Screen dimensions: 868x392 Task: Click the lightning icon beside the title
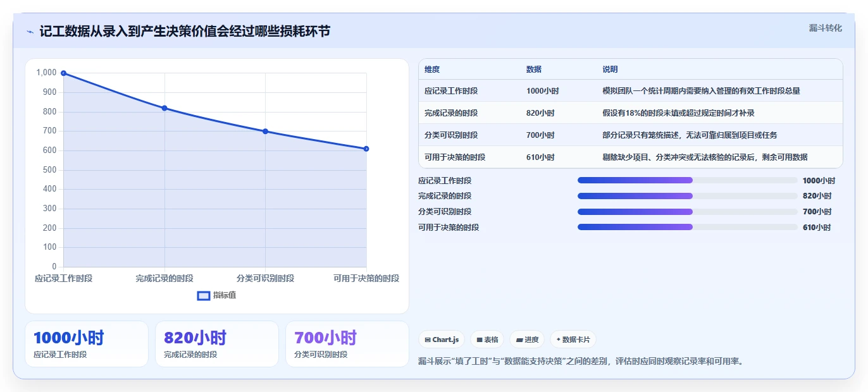click(30, 32)
